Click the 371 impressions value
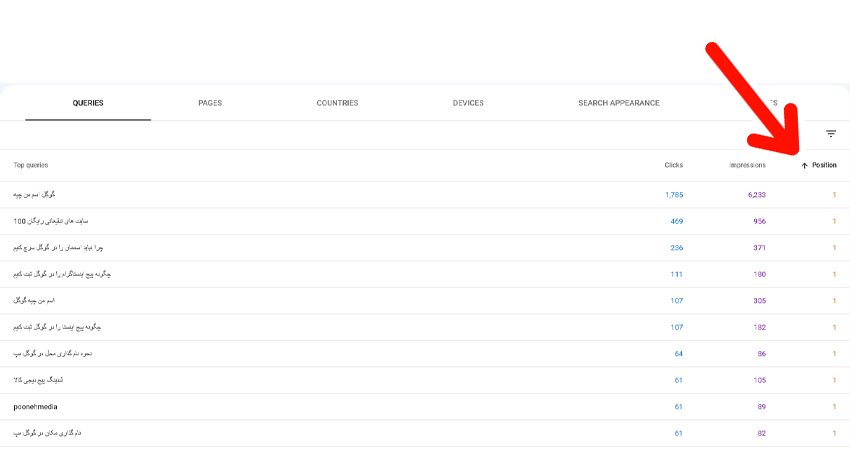The width and height of the screenshot is (850, 450). tap(759, 248)
